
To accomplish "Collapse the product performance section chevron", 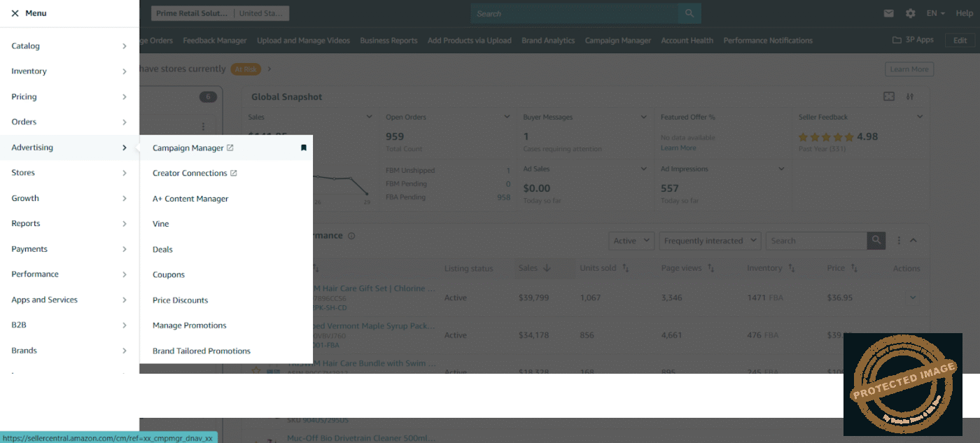I will 913,240.
